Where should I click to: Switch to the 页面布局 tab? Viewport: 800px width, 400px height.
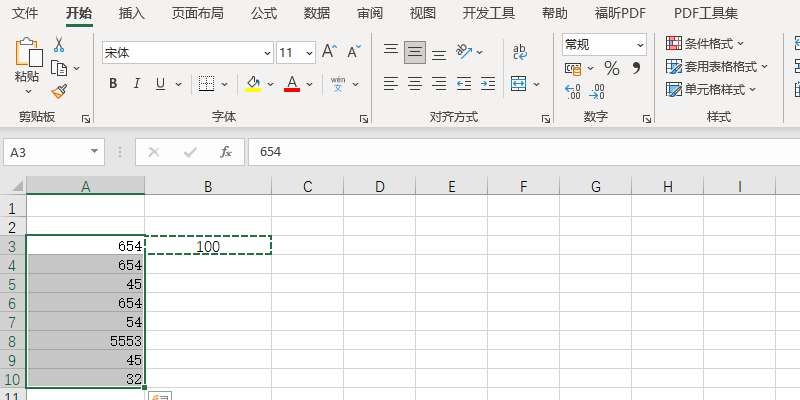point(197,13)
